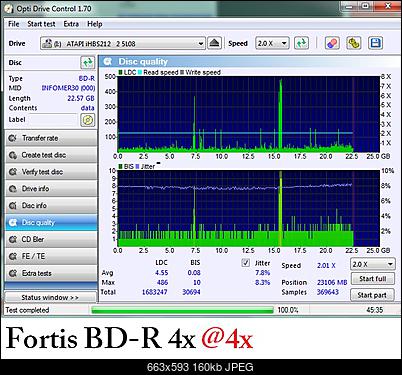
Task: Click the Start part button
Action: [x=372, y=295]
